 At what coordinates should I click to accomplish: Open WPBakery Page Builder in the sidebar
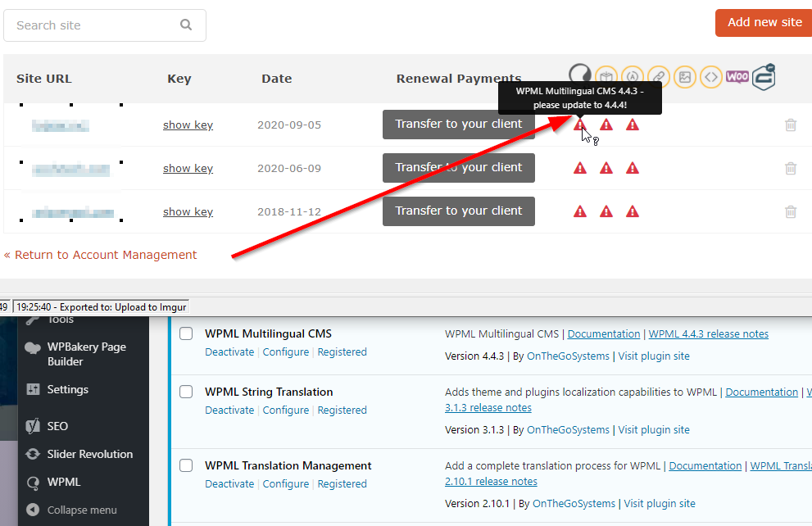click(x=84, y=354)
